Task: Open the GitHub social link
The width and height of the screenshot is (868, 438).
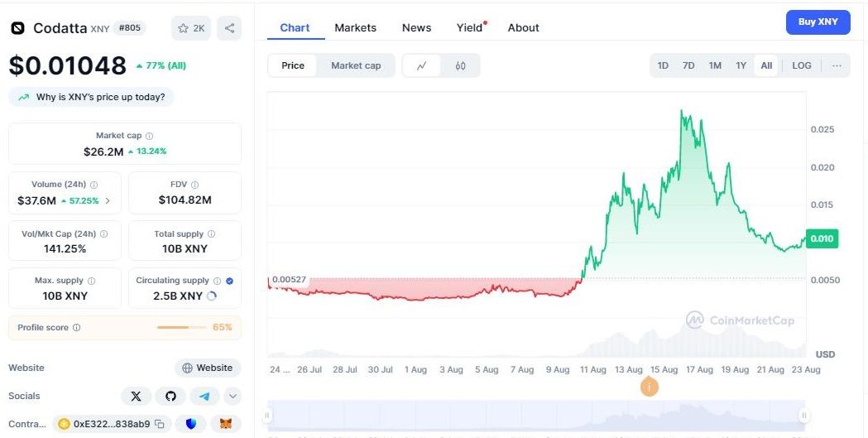Action: pyautogui.click(x=170, y=396)
